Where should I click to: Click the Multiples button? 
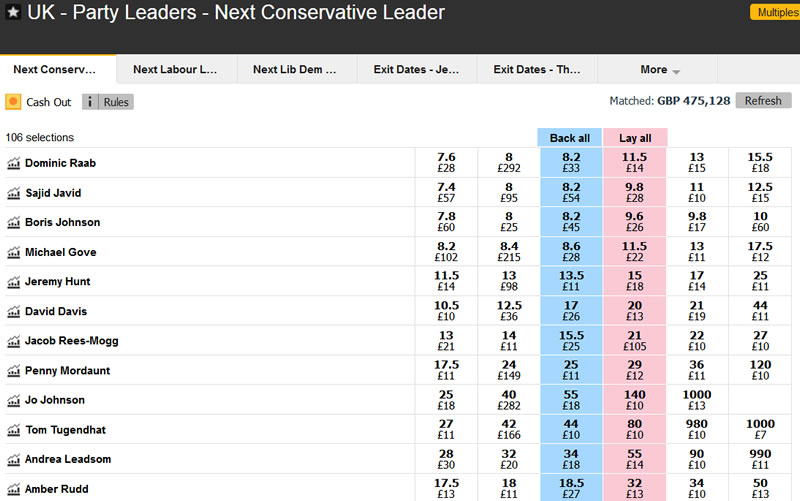pyautogui.click(x=775, y=12)
